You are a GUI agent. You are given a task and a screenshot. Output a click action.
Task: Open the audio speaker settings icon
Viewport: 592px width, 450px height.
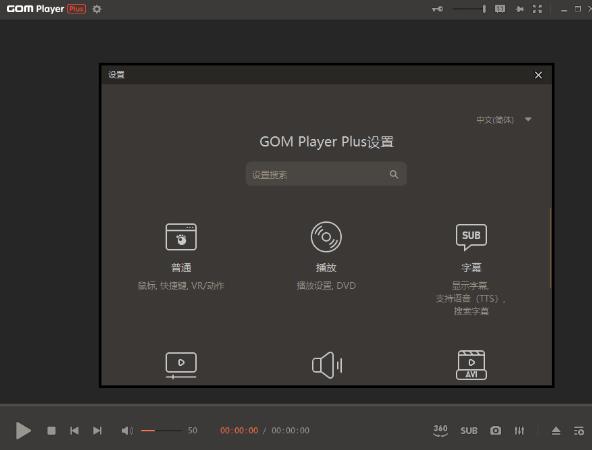(327, 365)
